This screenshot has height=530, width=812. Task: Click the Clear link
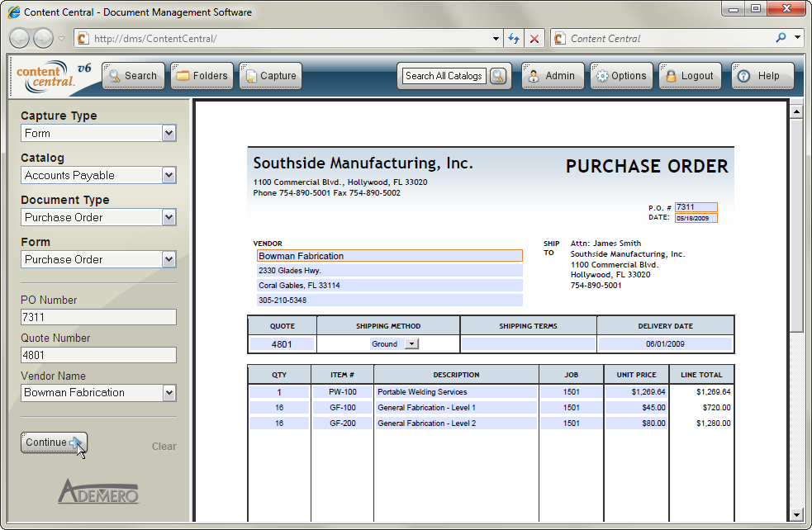pyautogui.click(x=164, y=446)
